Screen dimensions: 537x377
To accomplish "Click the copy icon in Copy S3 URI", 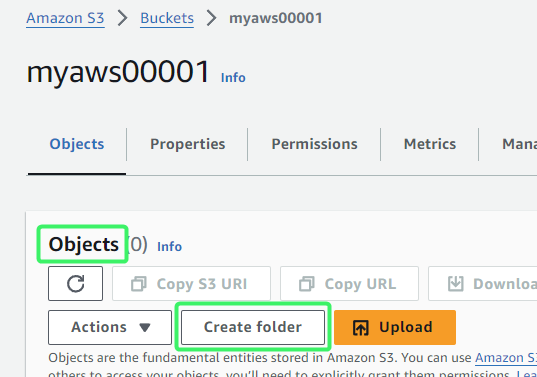I will pyautogui.click(x=139, y=284).
